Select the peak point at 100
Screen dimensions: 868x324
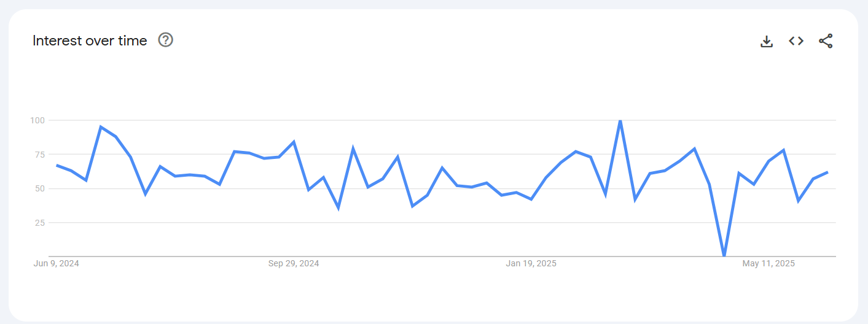coord(620,121)
